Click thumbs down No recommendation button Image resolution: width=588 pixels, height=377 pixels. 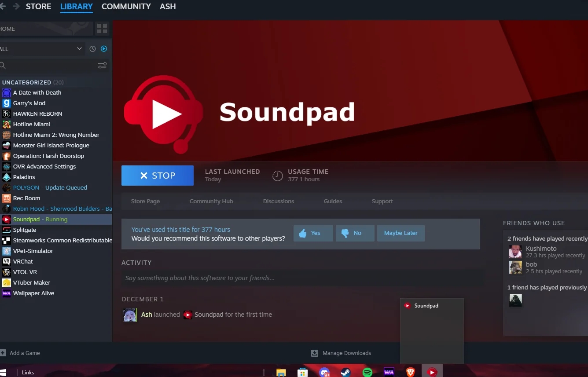[x=355, y=233]
